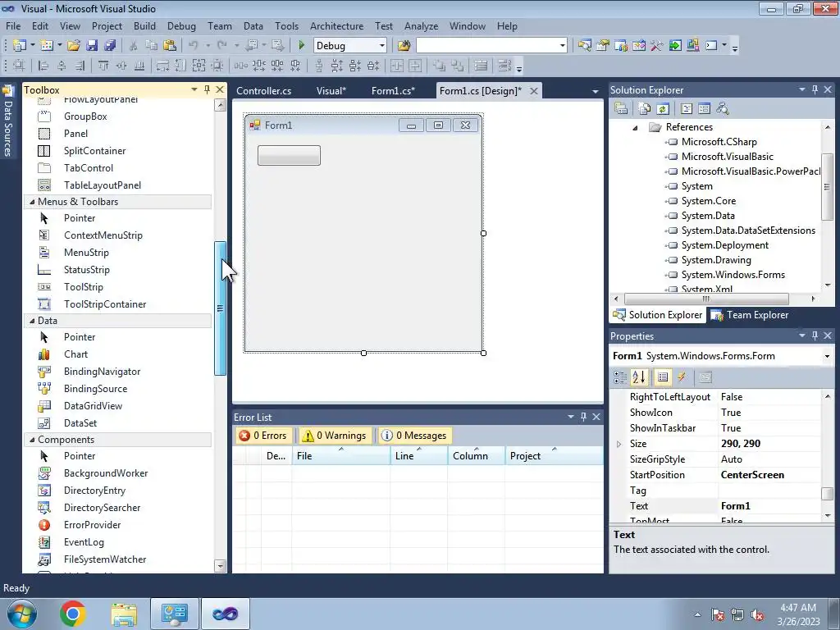Image resolution: width=840 pixels, height=630 pixels.
Task: Open the Debug configuration dropdown
Action: coord(382,46)
